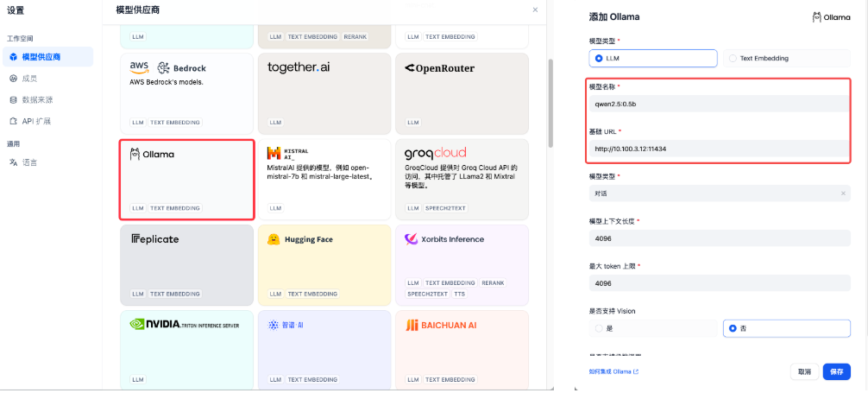Open 语言 settings in the sidebar
Viewport: 868px width, 393px height.
[48, 162]
